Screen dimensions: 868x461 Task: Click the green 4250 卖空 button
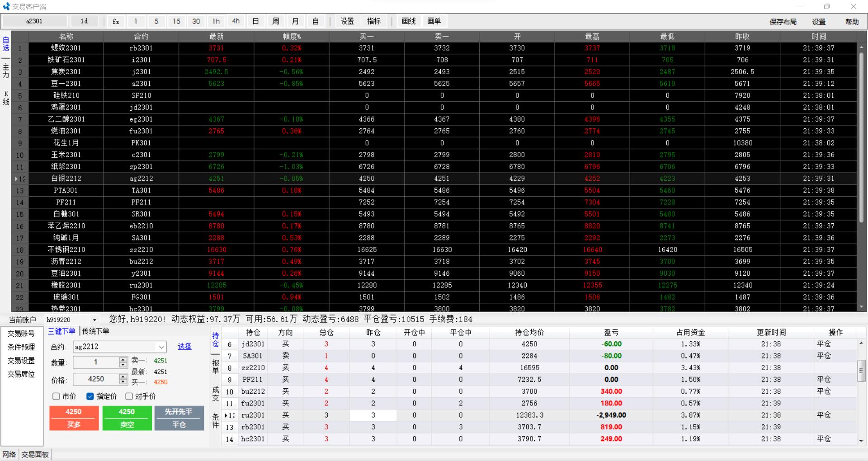[x=127, y=418]
